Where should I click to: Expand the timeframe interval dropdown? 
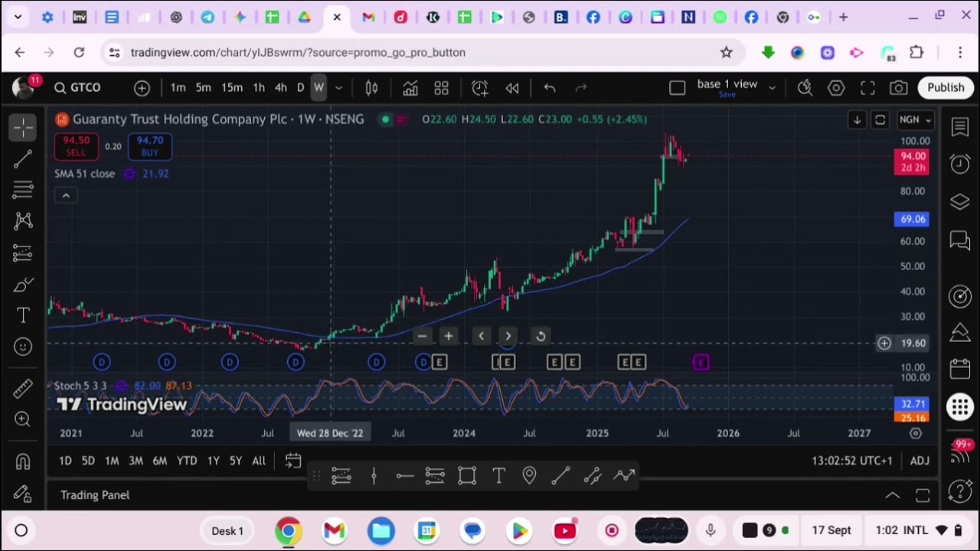pyautogui.click(x=338, y=88)
